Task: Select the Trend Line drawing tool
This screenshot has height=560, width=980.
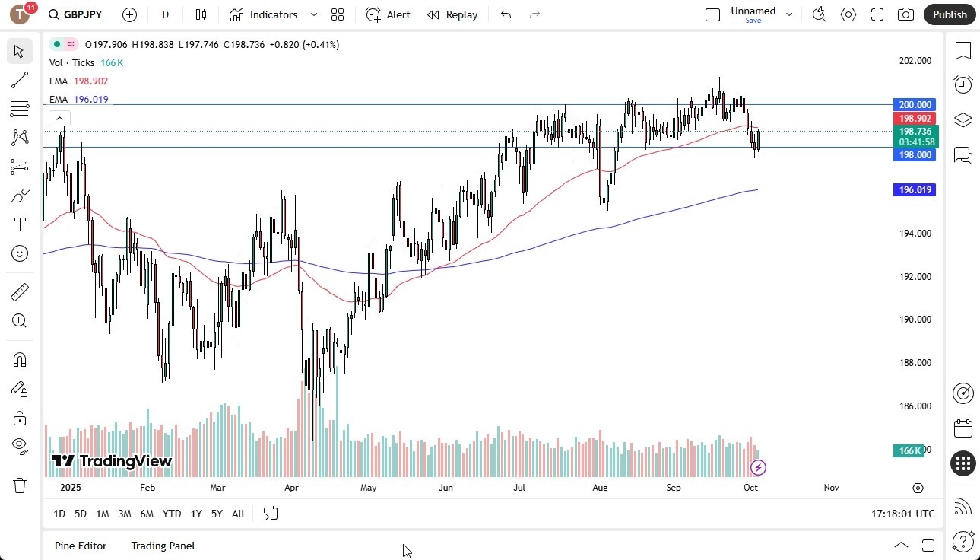Action: (20, 80)
